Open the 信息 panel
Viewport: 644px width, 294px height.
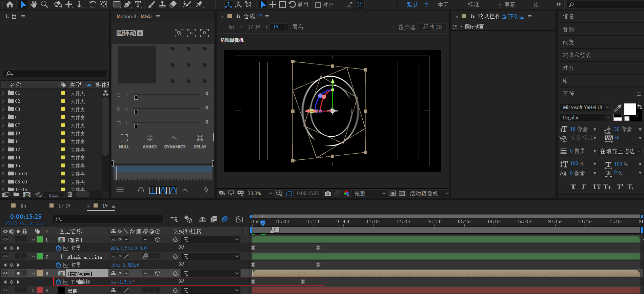pyautogui.click(x=568, y=16)
